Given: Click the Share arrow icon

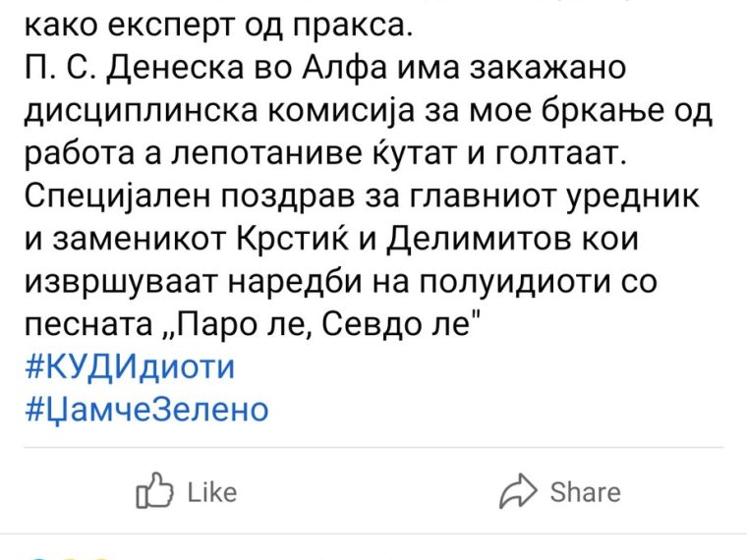Looking at the screenshot, I should 518,491.
